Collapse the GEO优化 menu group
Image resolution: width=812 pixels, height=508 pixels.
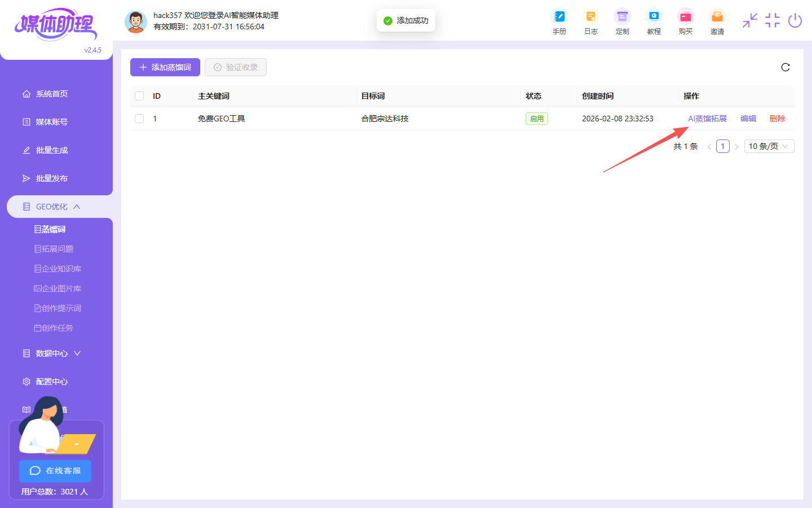[60, 207]
